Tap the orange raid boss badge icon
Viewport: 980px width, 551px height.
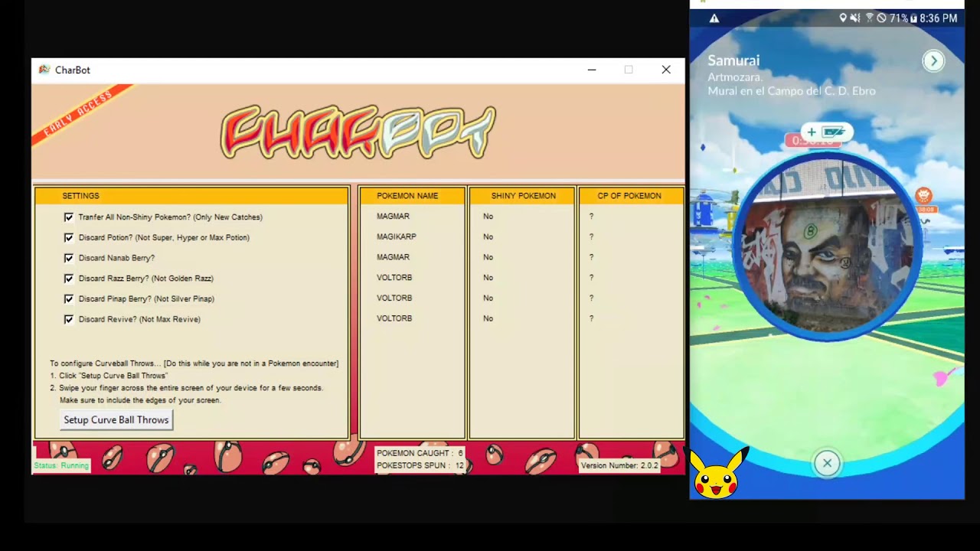pos(924,196)
